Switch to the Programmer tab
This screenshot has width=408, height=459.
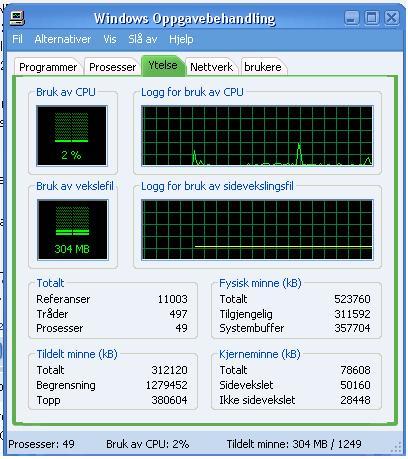tap(48, 67)
